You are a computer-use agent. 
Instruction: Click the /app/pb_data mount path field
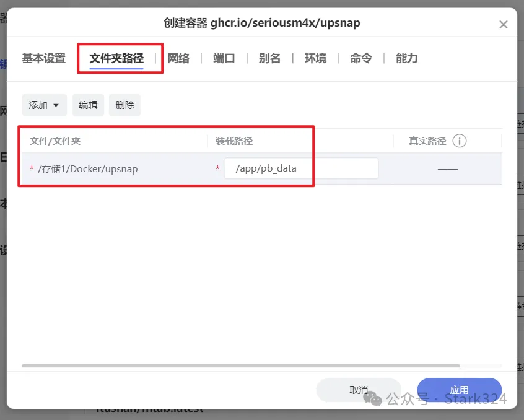pos(301,168)
